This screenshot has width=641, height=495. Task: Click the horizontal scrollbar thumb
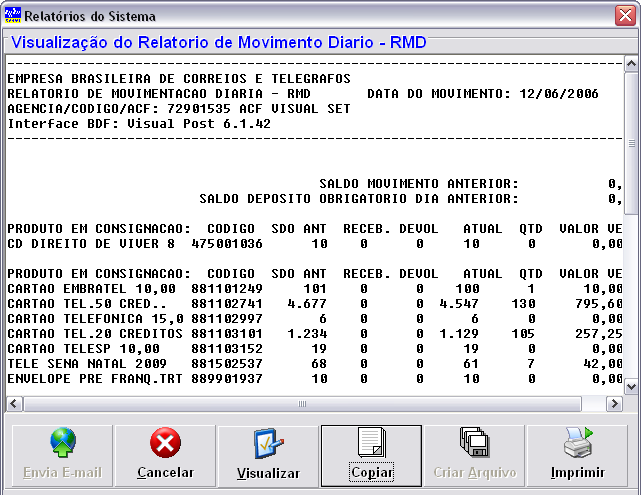point(302,404)
